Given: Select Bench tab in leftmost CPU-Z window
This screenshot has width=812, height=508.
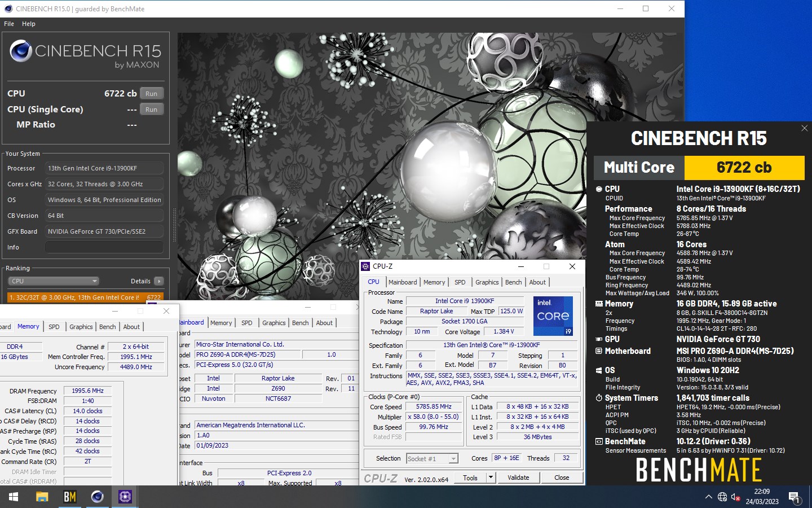Looking at the screenshot, I should (107, 327).
